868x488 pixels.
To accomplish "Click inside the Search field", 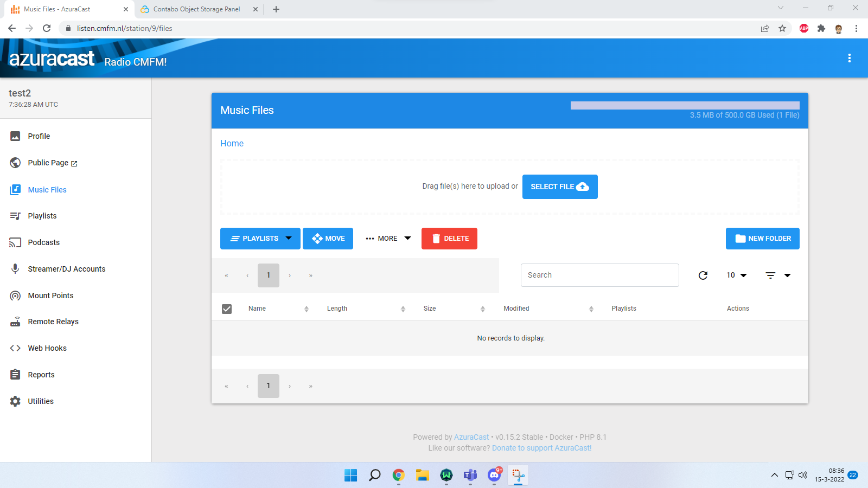I will point(599,275).
